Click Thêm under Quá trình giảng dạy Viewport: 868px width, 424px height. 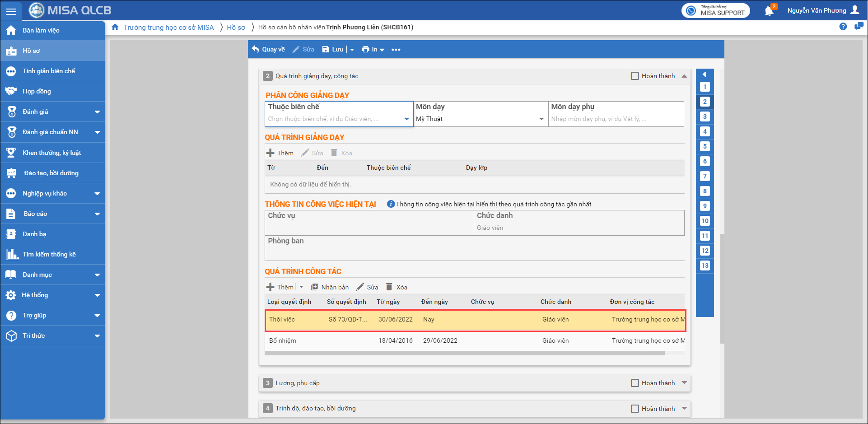(x=280, y=153)
